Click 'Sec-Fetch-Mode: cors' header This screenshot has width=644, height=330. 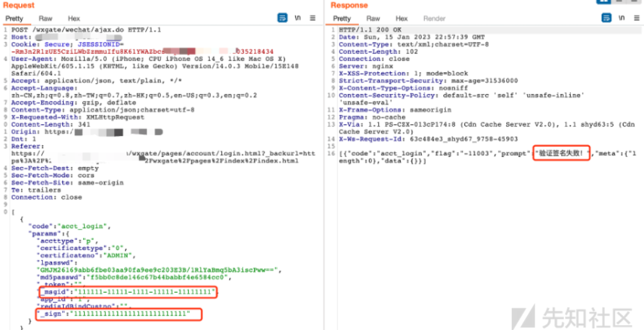[53, 176]
